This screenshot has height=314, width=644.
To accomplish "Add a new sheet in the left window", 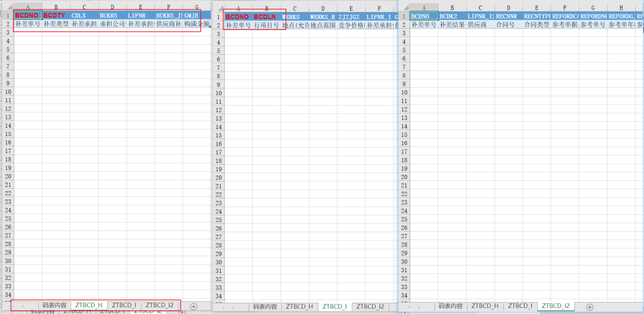I will point(194,306).
